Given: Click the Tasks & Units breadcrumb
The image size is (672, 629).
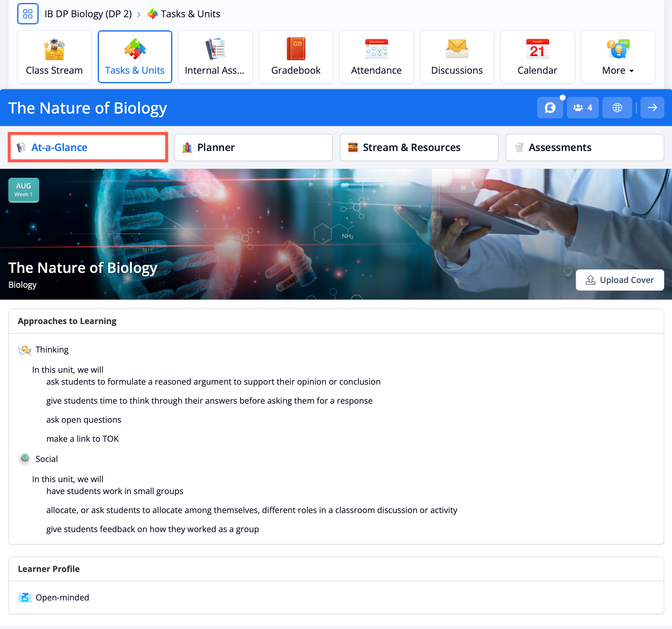Looking at the screenshot, I should [190, 14].
